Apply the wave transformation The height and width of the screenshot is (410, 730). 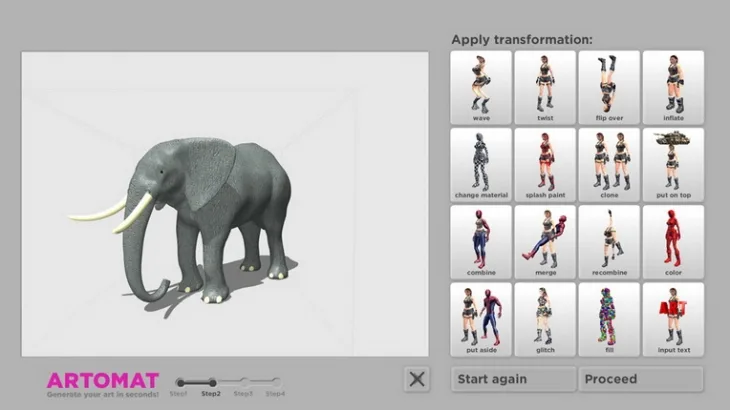(481, 87)
